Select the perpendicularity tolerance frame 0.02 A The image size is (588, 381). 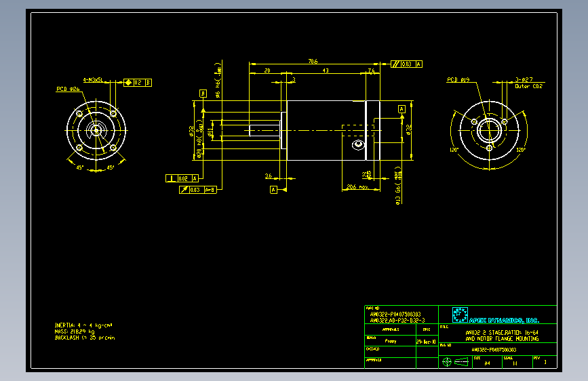(x=182, y=178)
